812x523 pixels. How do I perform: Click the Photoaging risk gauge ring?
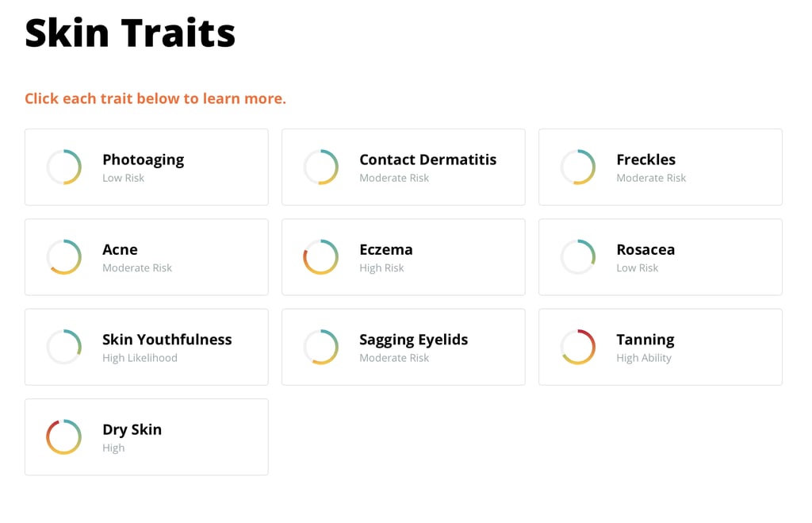point(63,167)
